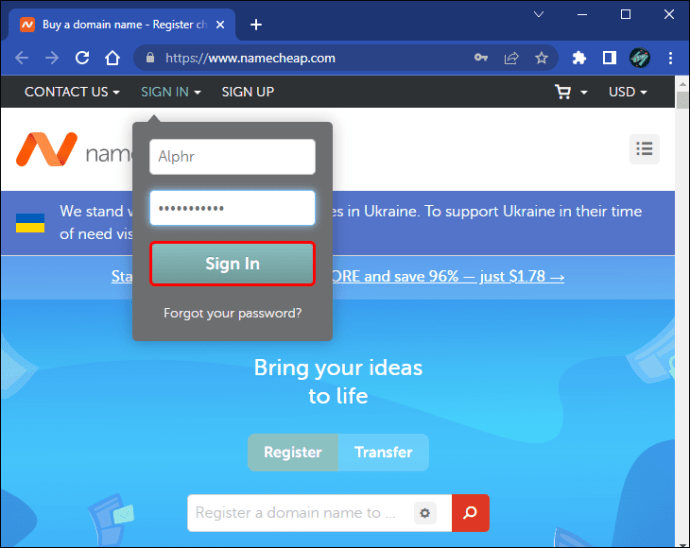
Task: Open the USD currency dropdown
Action: [628, 92]
